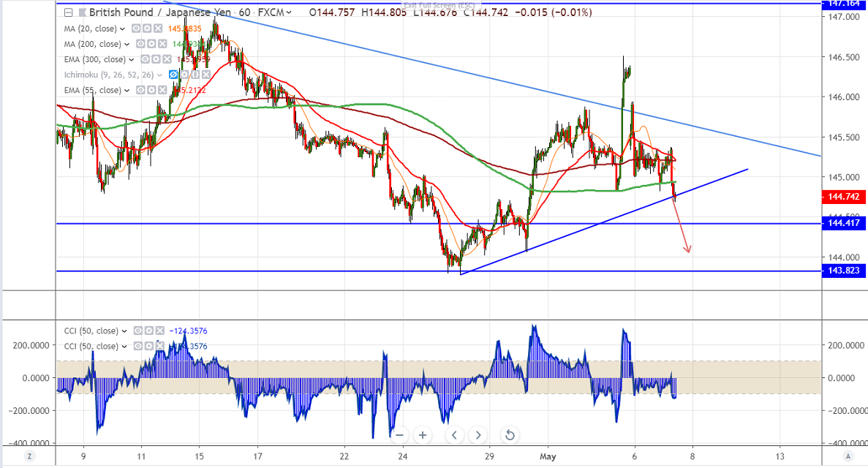Click the 60 timeframe label in title
868x468 pixels.
pos(245,12)
